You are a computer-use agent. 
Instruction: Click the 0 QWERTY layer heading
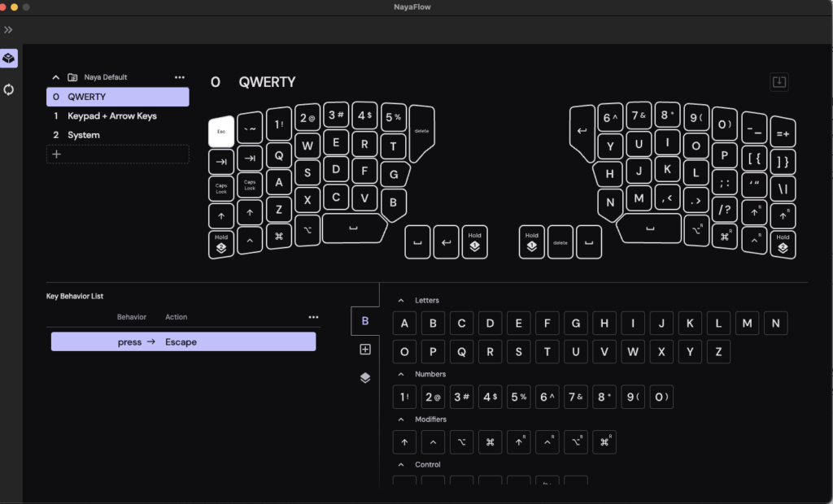(x=253, y=82)
